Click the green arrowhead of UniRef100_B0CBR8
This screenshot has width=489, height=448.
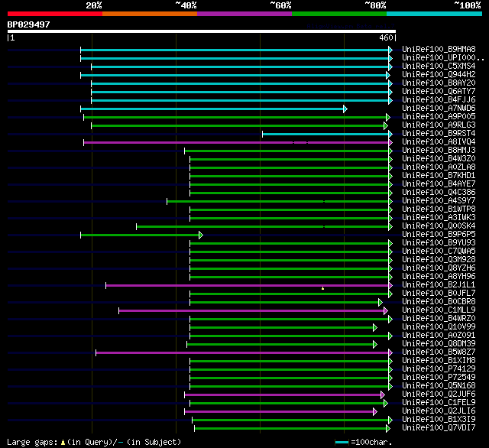(381, 302)
